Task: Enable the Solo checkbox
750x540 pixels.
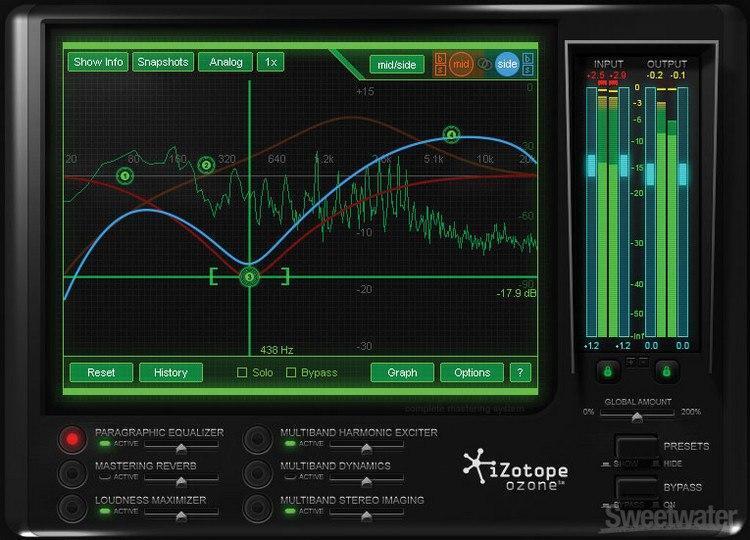Action: point(242,372)
